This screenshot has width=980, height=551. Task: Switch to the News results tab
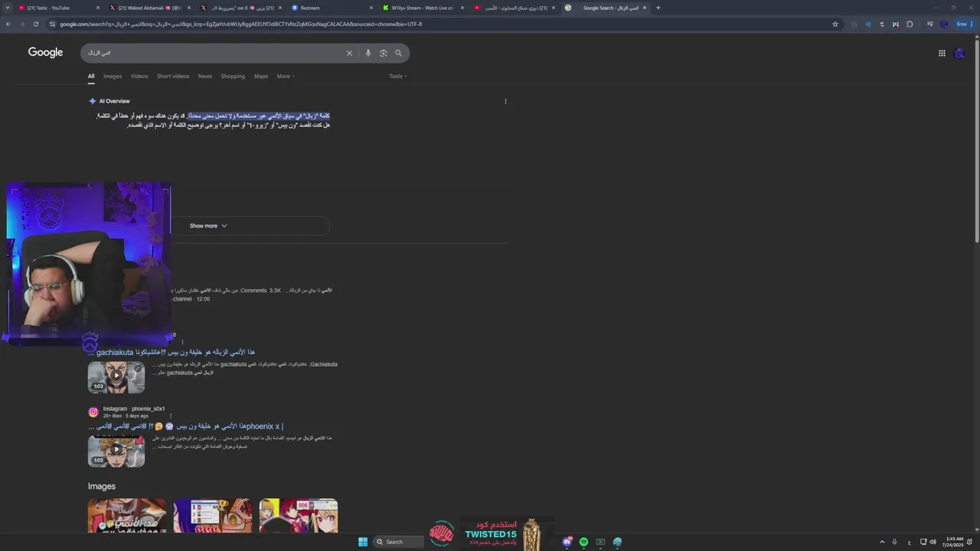[x=204, y=76]
